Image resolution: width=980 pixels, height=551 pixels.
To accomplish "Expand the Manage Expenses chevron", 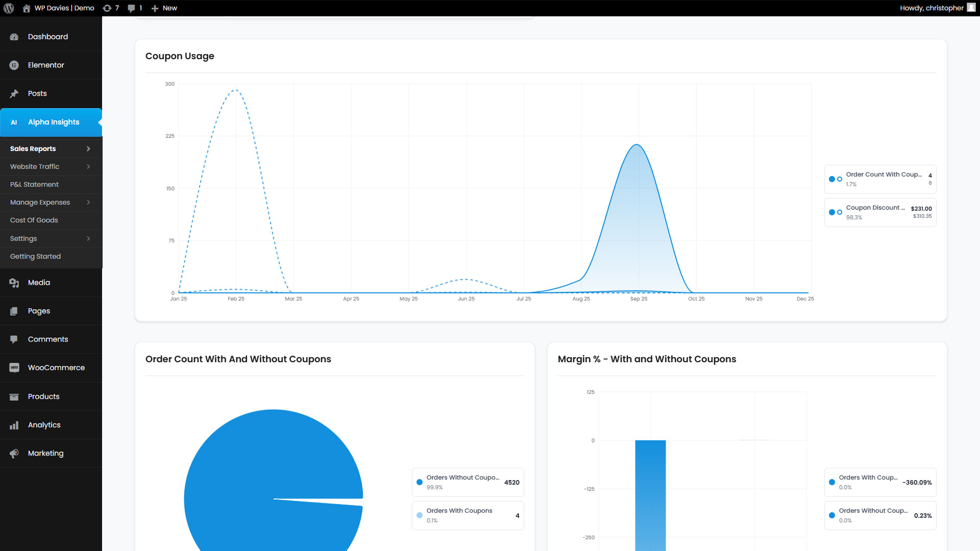I will coord(88,203).
